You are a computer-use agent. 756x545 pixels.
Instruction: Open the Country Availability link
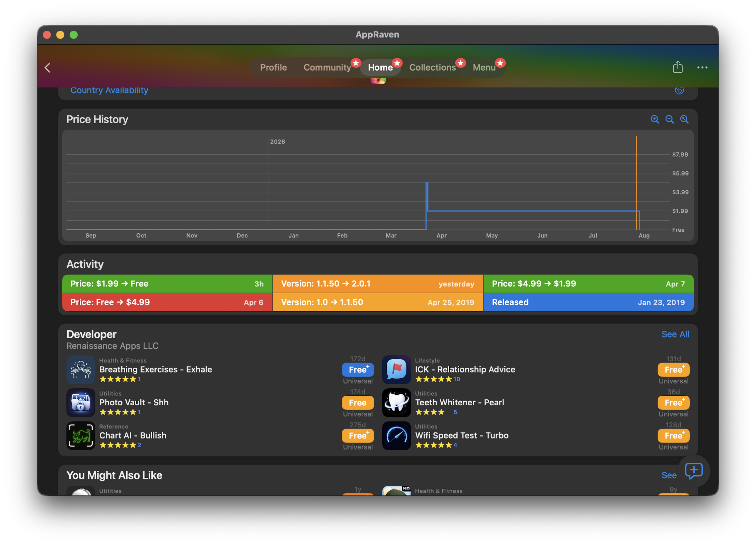pyautogui.click(x=109, y=90)
